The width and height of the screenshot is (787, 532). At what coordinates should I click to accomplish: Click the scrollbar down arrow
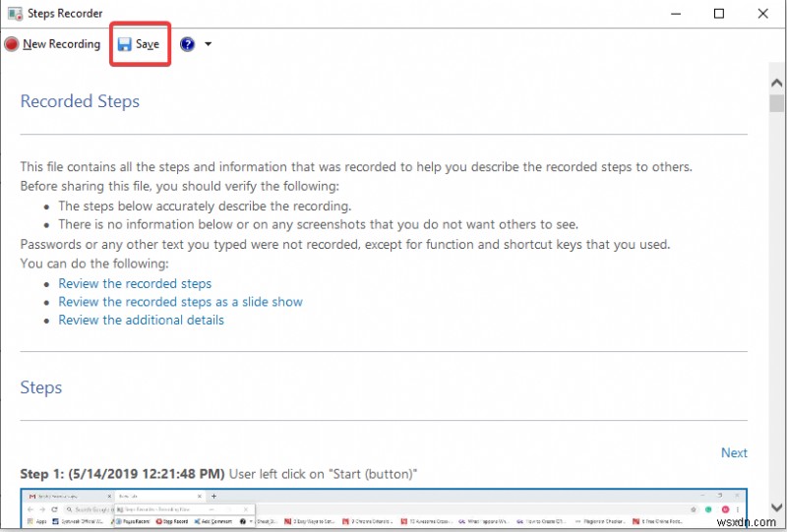coord(776,507)
